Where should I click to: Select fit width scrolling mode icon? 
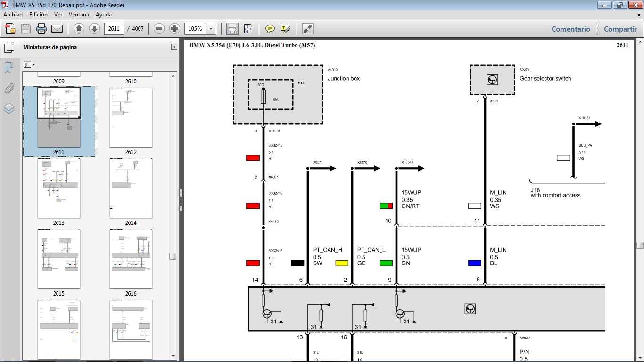click(x=232, y=29)
